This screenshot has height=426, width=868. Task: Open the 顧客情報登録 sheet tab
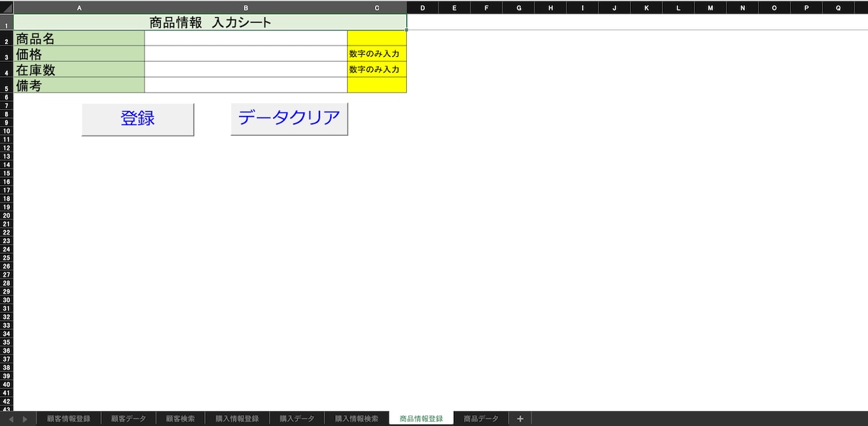point(68,419)
